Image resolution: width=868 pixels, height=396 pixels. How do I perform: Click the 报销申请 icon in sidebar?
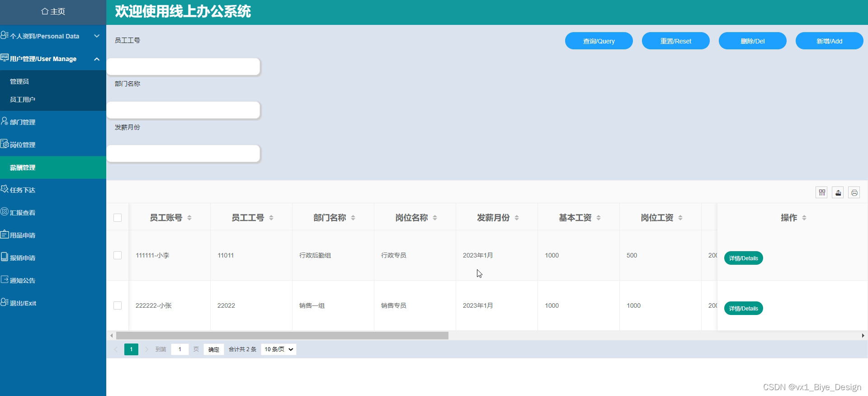pos(5,257)
